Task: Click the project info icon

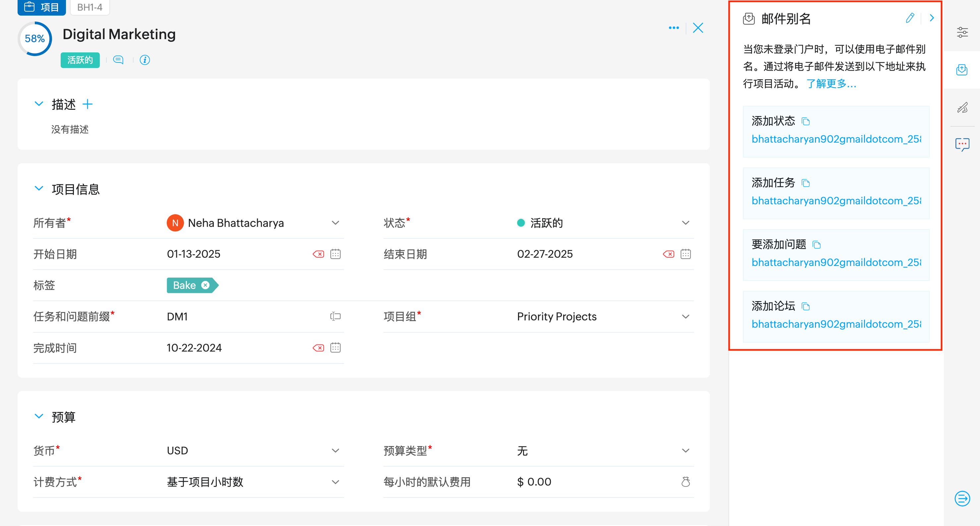Action: click(x=144, y=60)
